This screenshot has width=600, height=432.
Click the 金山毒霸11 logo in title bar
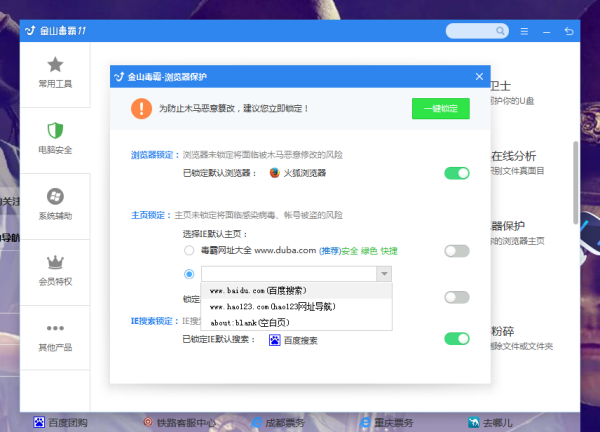(x=55, y=31)
